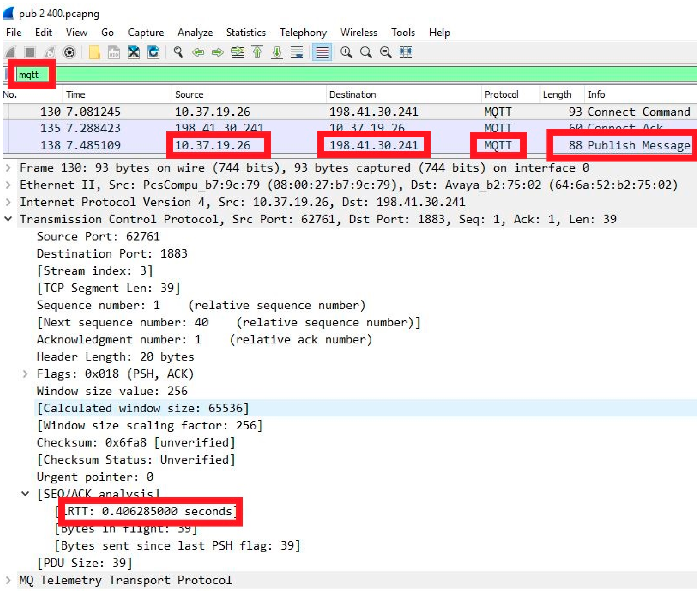Click the Wireshark fin icon in title bar
This screenshot has height=592, width=700.
pos(8,13)
